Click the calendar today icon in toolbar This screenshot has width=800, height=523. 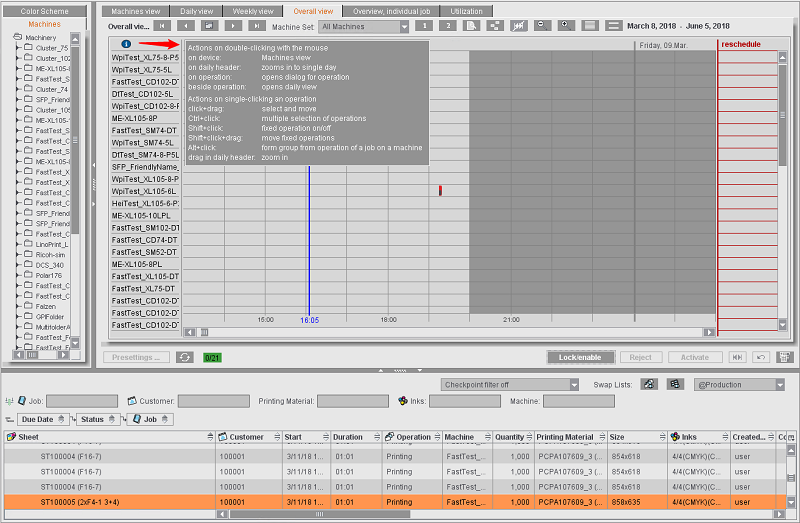(209, 26)
